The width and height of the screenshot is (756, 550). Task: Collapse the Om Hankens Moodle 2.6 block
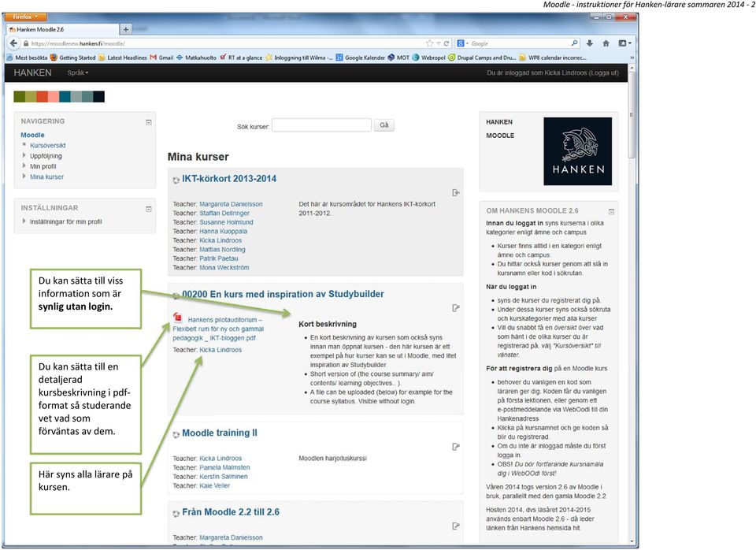[611, 211]
